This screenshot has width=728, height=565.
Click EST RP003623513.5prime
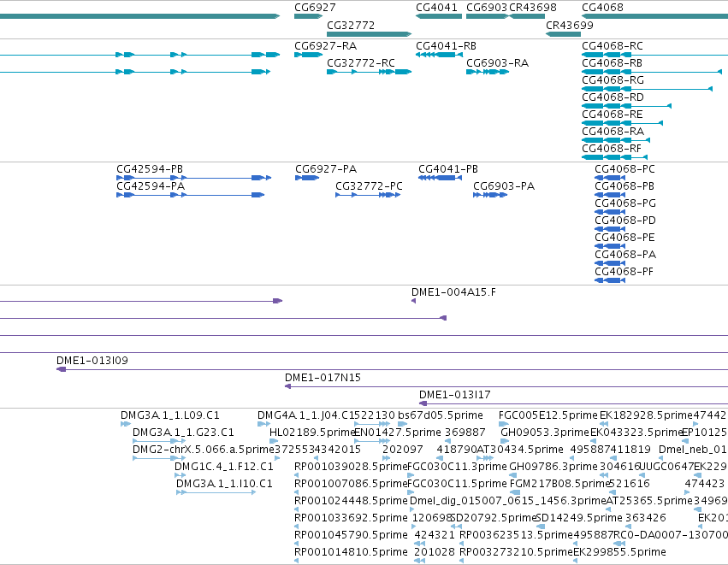click(517, 535)
